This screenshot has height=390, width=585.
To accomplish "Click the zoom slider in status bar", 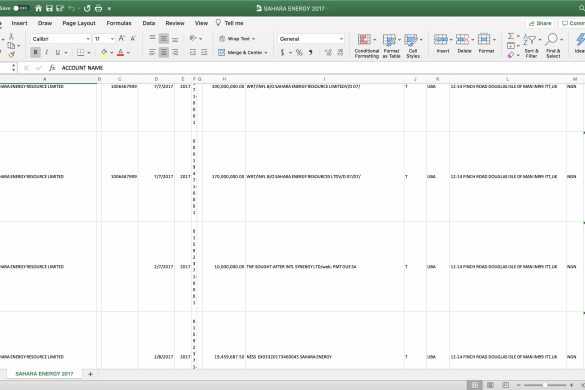I will point(545,385).
